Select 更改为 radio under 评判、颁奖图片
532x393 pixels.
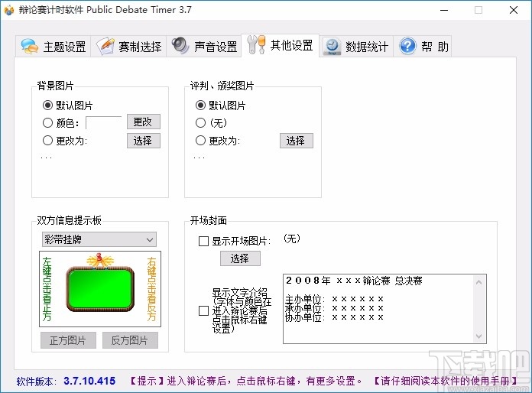coord(200,140)
